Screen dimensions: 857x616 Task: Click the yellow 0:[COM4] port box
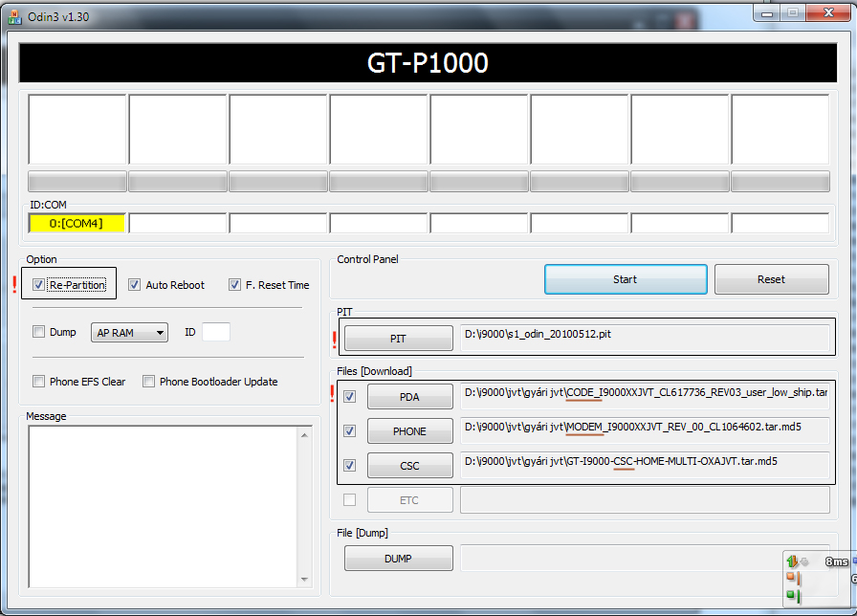click(x=77, y=223)
